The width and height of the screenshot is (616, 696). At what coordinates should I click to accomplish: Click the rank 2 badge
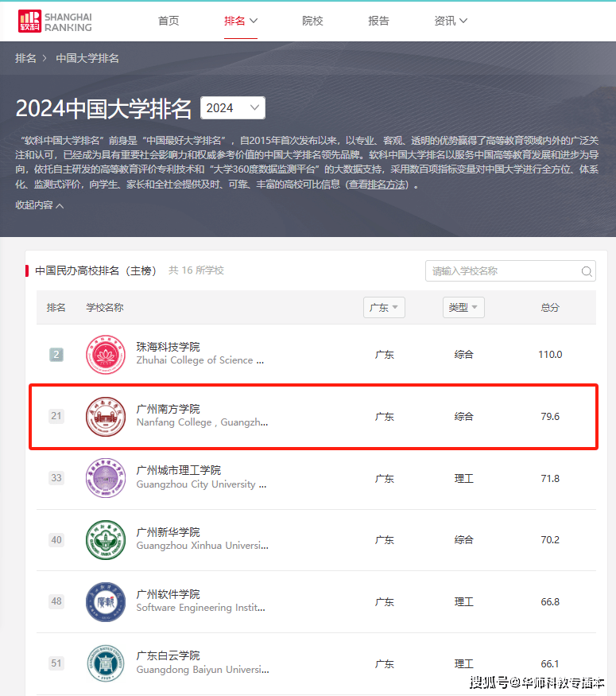click(x=56, y=355)
